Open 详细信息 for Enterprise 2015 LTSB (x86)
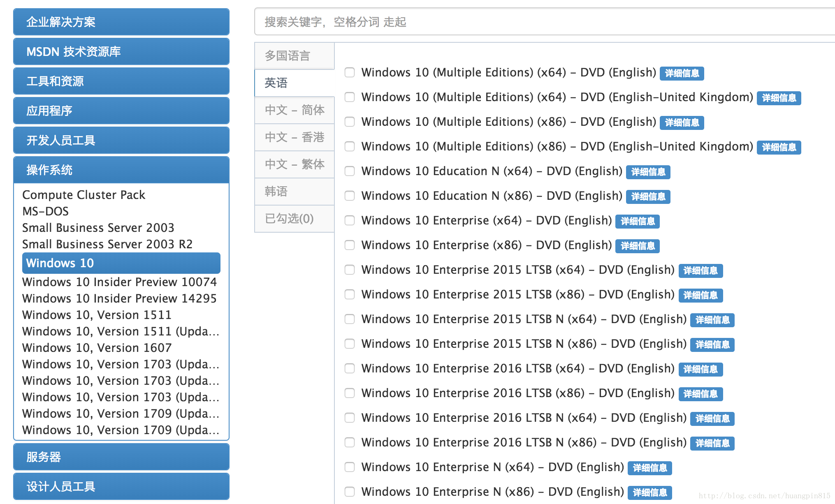Viewport: 835px width, 504px height. coord(700,295)
